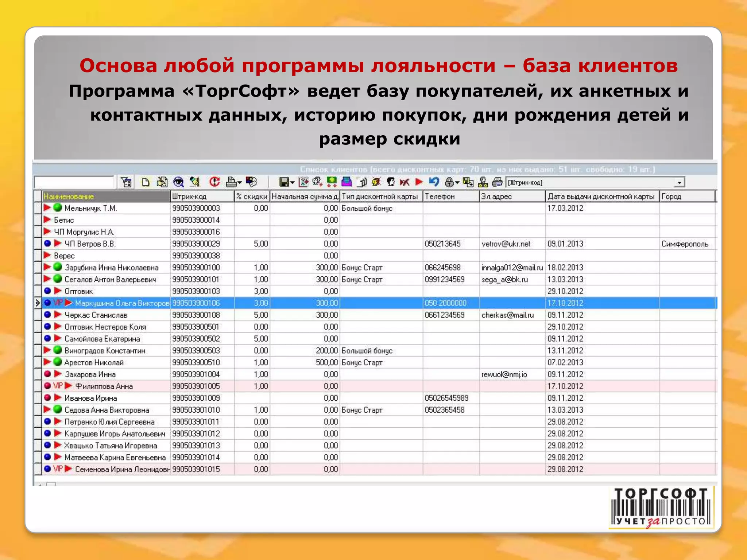Image resolution: width=747 pixels, height=560 pixels.
Task: Click the crossed yellow star icon
Action: (376, 182)
